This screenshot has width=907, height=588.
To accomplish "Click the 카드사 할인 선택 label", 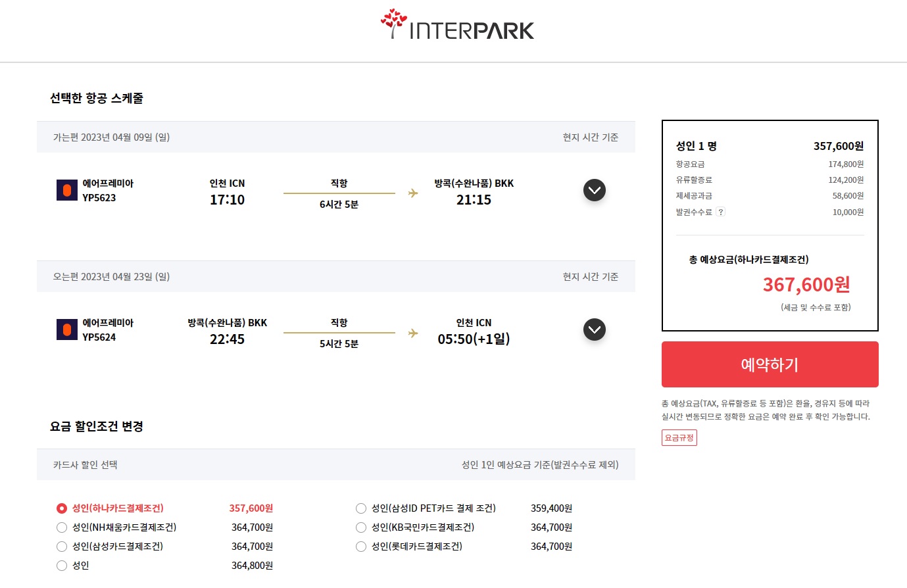I will click(86, 465).
